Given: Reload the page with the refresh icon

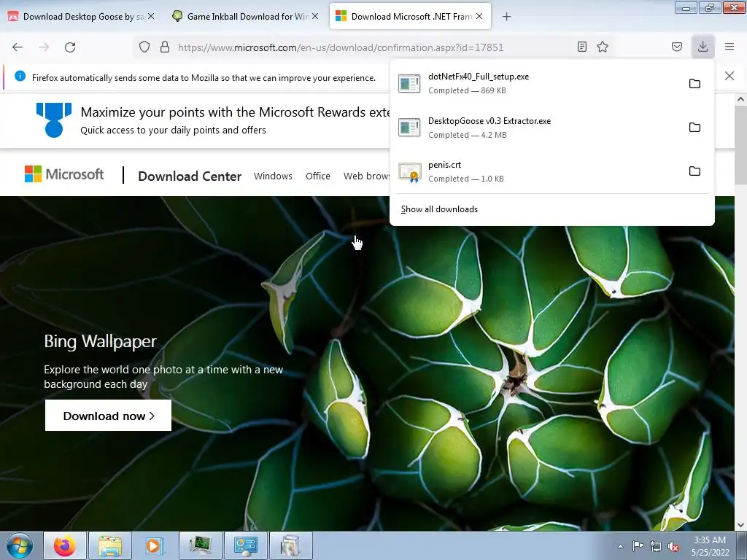Looking at the screenshot, I should click(70, 47).
